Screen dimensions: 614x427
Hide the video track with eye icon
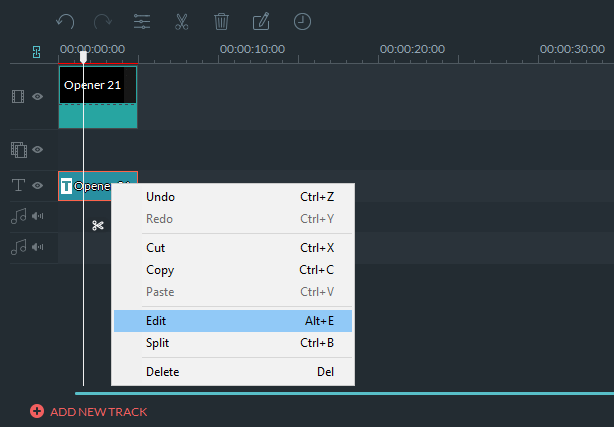38,96
